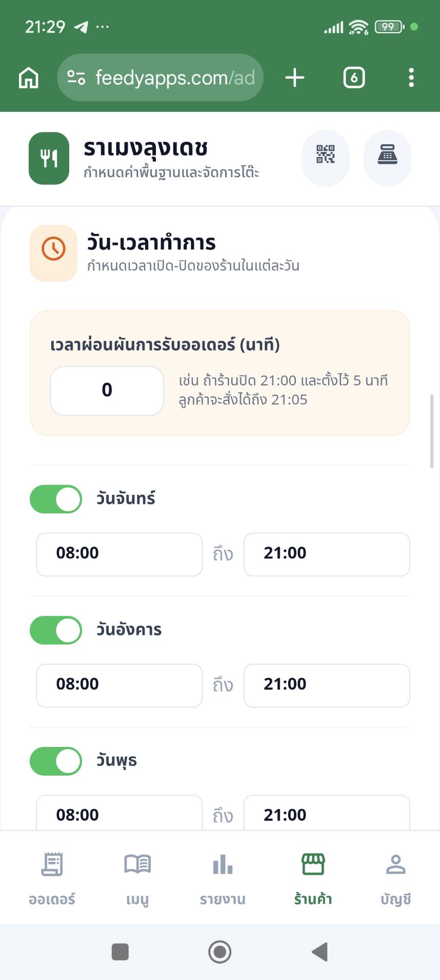Open the cash register icon
440x980 pixels.
click(x=387, y=154)
